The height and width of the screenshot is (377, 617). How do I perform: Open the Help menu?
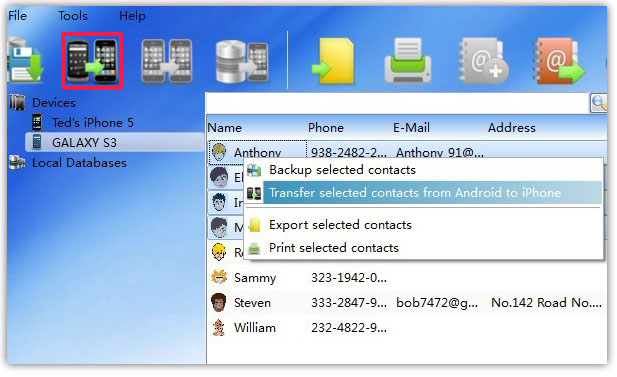[132, 16]
